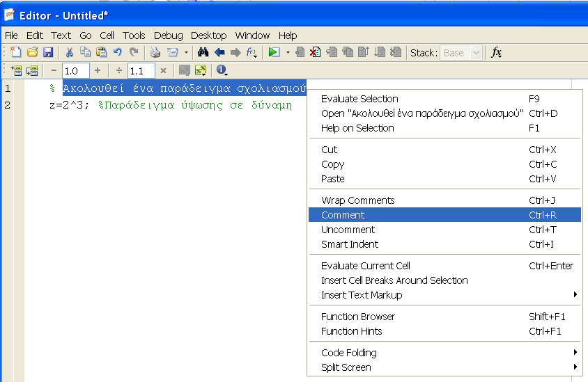This screenshot has height=382, width=588.
Task: Click the Paste clipboard toolbar icon
Action: 102,52
